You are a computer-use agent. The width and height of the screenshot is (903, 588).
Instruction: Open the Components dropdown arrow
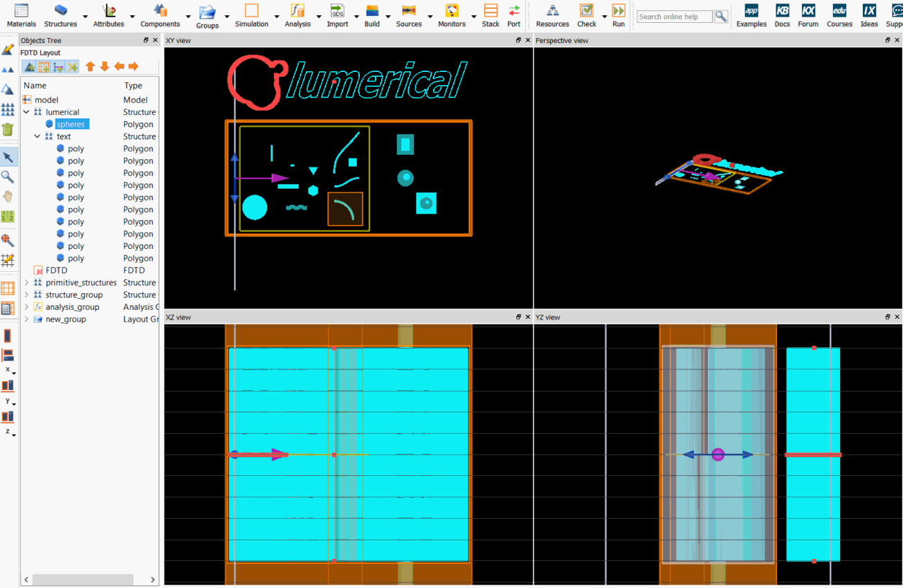(188, 16)
